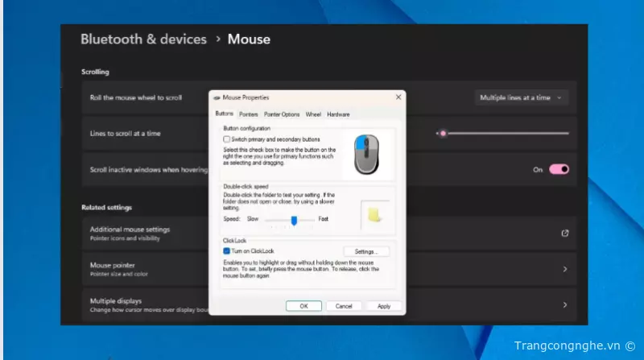Click the yellow test folder icon

pos(374,214)
